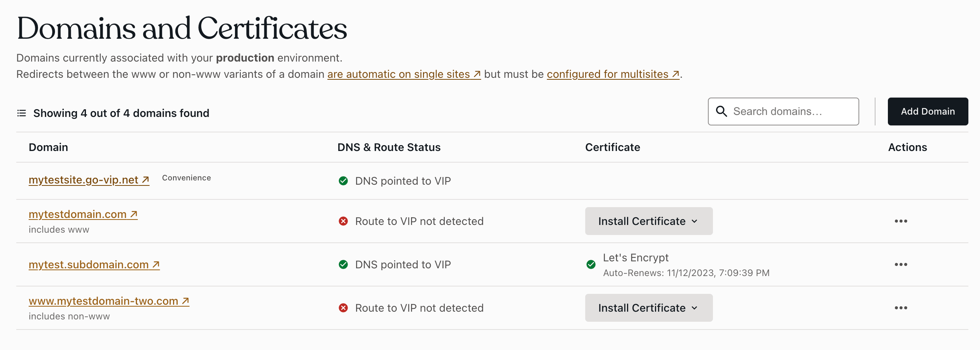The height and width of the screenshot is (350, 980).
Task: Open www.mytestdomain-two.com via external link arrow
Action: (x=185, y=300)
